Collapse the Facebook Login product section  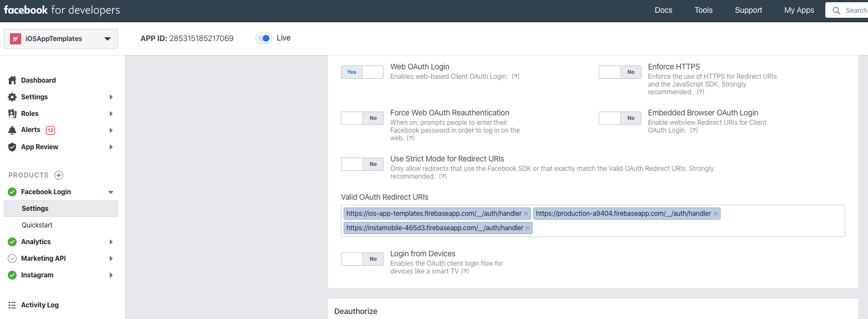point(110,192)
